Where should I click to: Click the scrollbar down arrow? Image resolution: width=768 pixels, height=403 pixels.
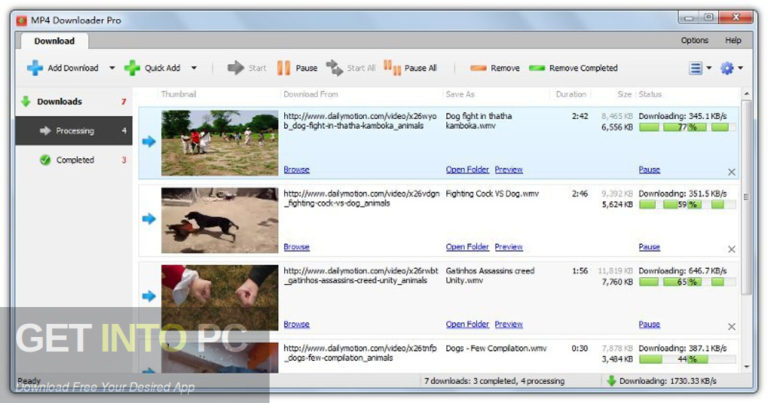click(746, 366)
